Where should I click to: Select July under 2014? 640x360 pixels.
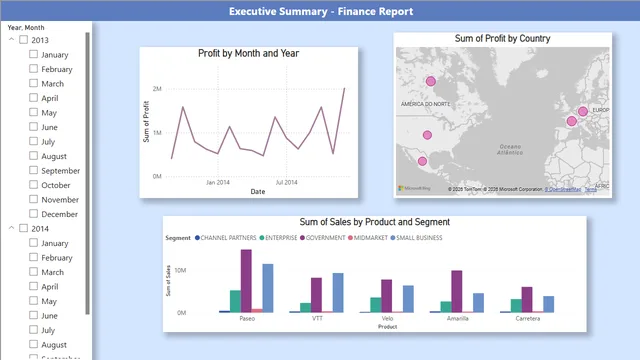pos(33,329)
